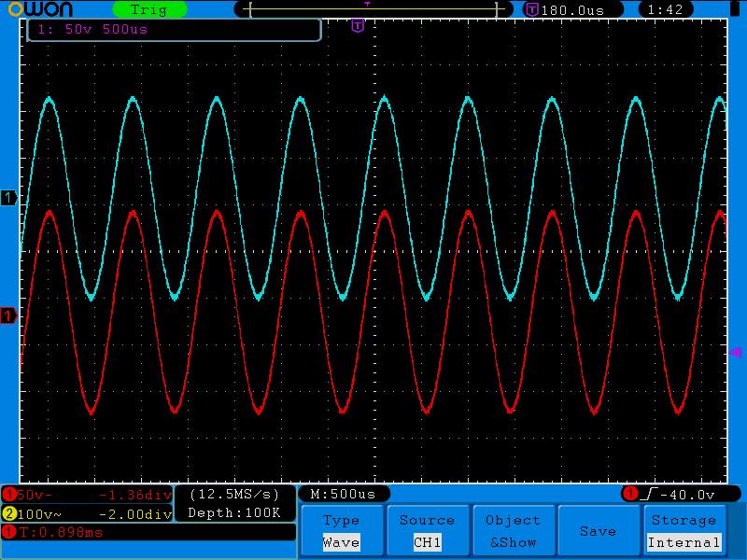Click the Depth:100K memory depth readout
Screen dimensions: 747x560
point(234,512)
